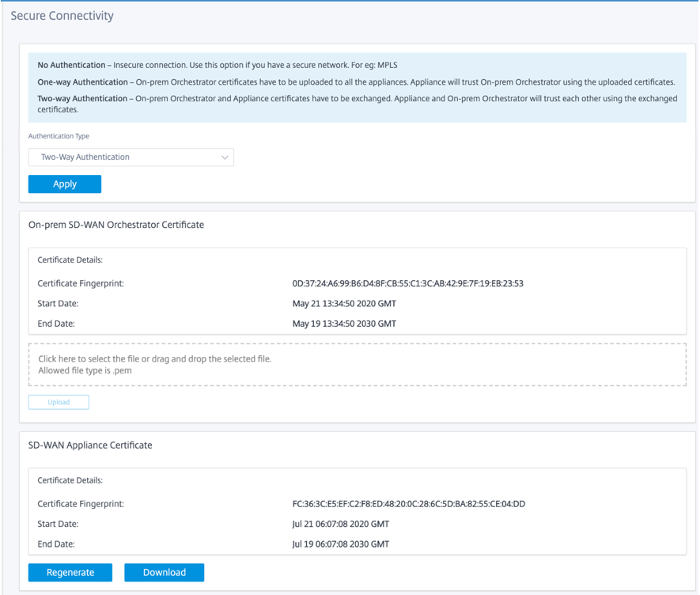Click the Authentication Type field label
The width and height of the screenshot is (700, 595).
coord(59,136)
